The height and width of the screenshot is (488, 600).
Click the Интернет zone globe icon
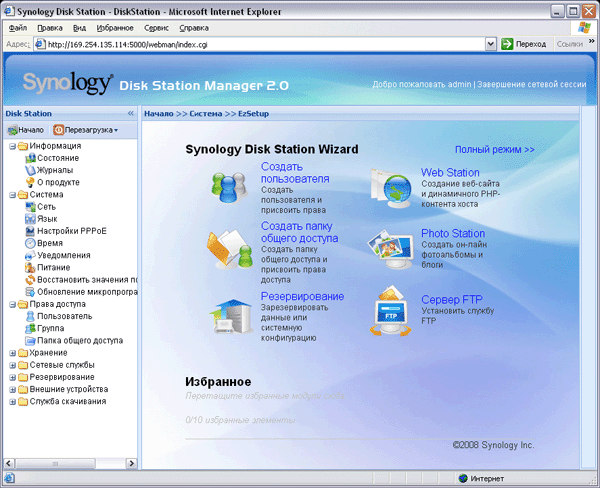click(x=463, y=478)
